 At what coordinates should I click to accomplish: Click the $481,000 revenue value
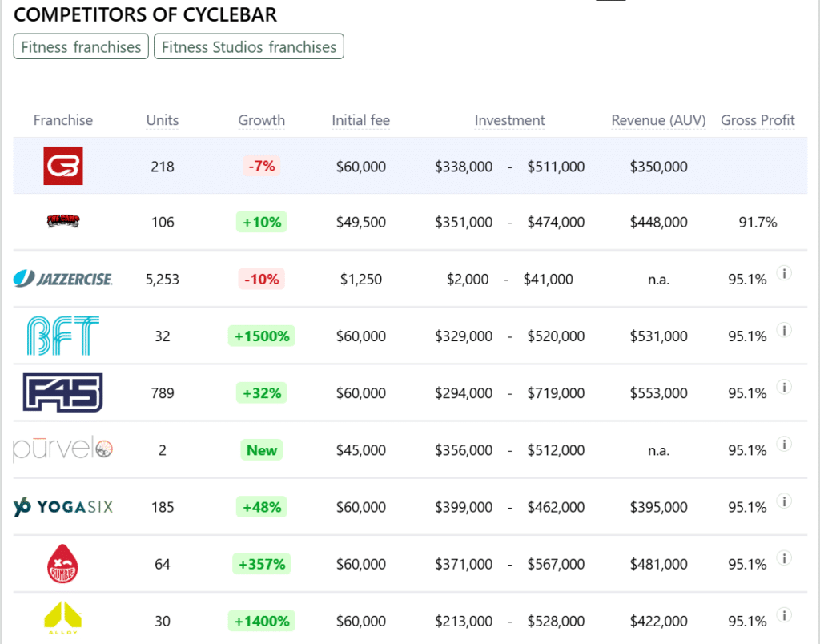658,564
